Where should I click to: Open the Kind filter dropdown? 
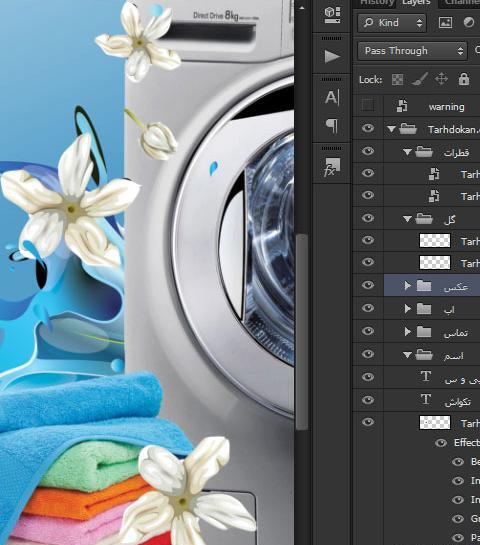pyautogui.click(x=392, y=23)
